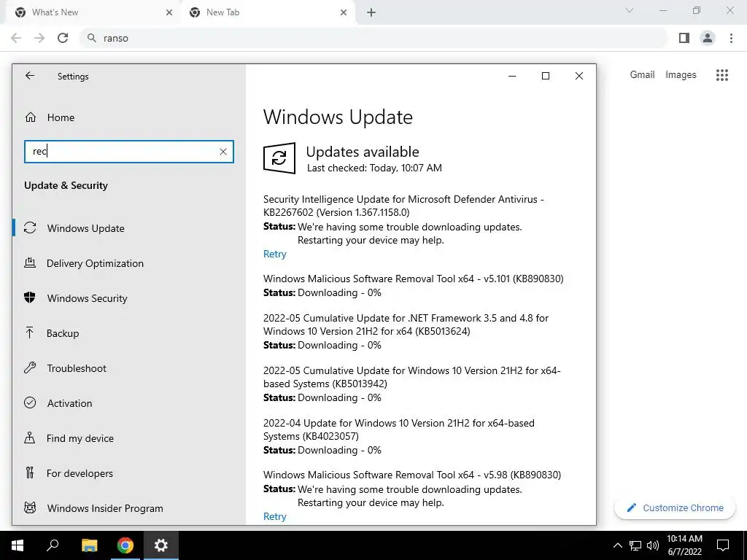Open the Google apps grid

pyautogui.click(x=722, y=75)
